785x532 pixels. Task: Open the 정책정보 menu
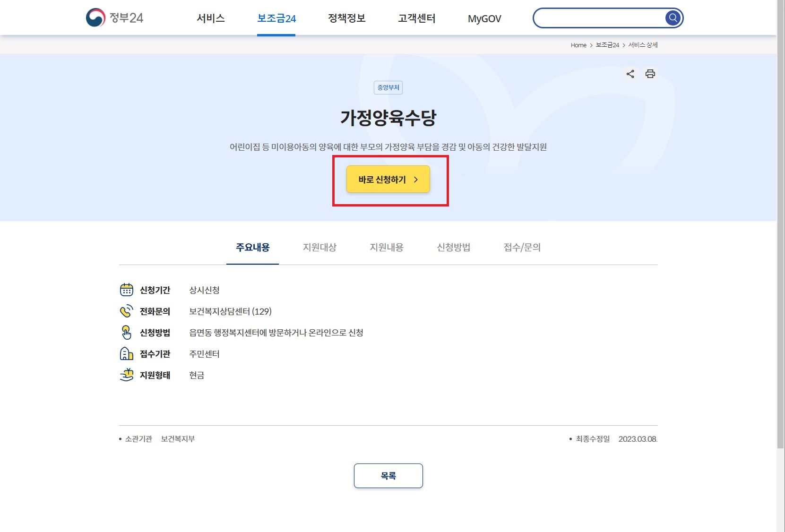click(x=347, y=18)
